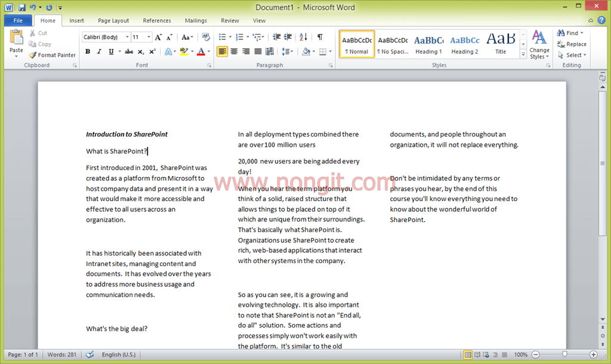This screenshot has width=611, height=364.
Task: Click the Center alignment icon
Action: [234, 52]
